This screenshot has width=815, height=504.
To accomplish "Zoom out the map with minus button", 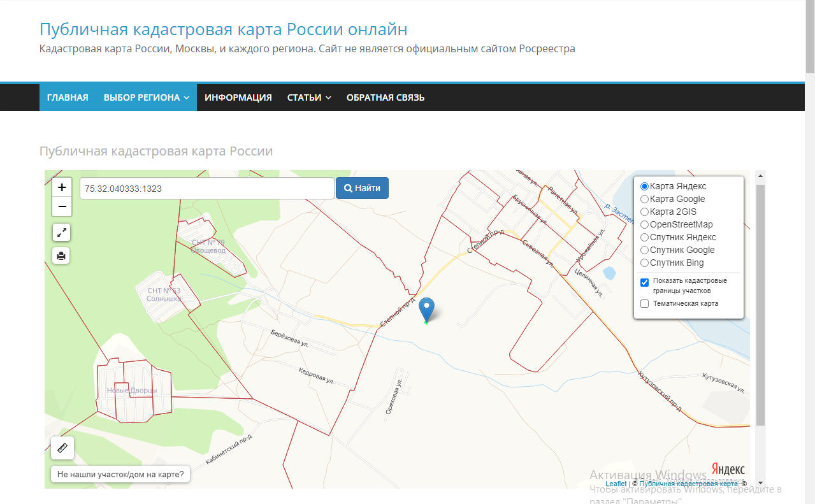I will click(62, 206).
